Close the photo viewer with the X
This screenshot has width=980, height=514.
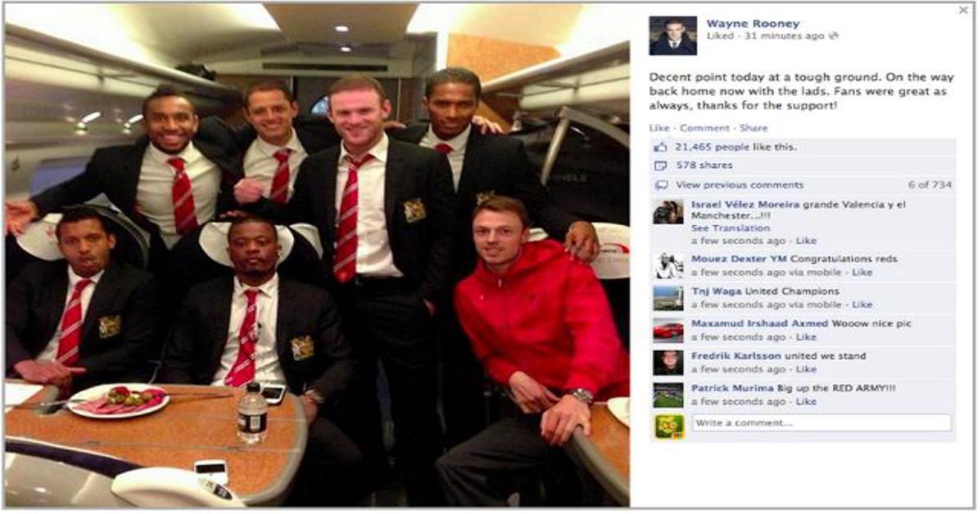pyautogui.click(x=964, y=11)
